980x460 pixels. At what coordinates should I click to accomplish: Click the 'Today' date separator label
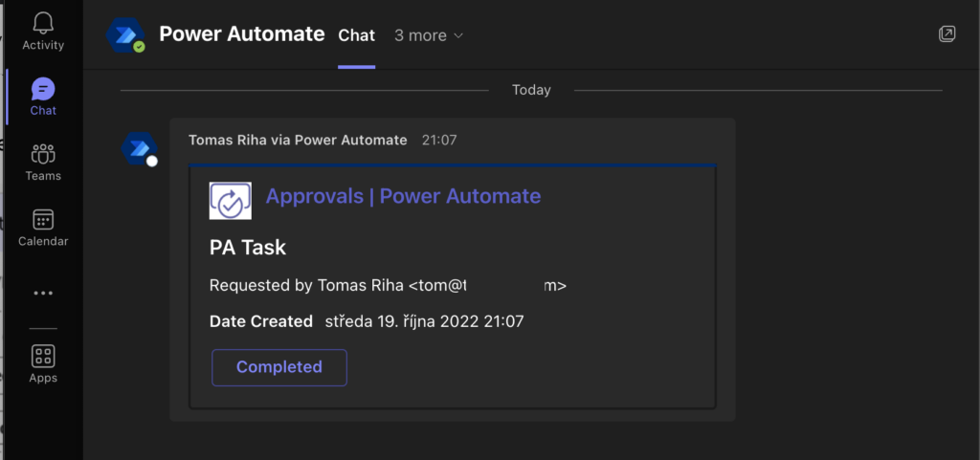[x=531, y=90]
